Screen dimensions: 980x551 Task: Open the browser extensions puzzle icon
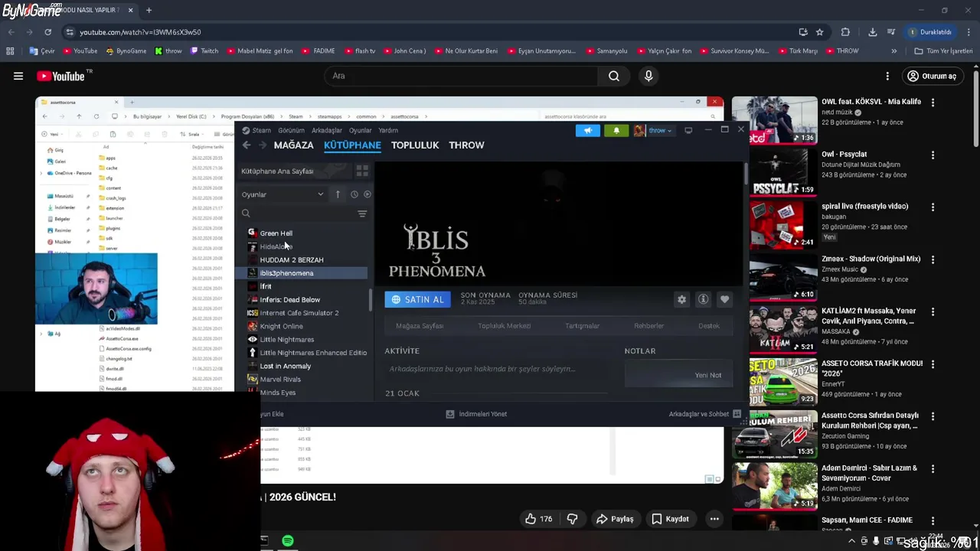[845, 32]
